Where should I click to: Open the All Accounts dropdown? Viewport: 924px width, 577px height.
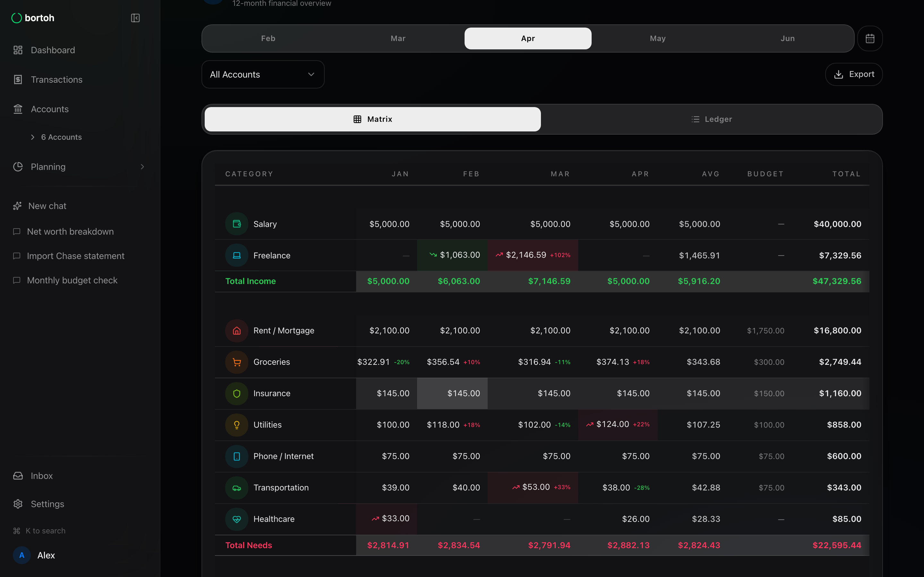pyautogui.click(x=263, y=74)
